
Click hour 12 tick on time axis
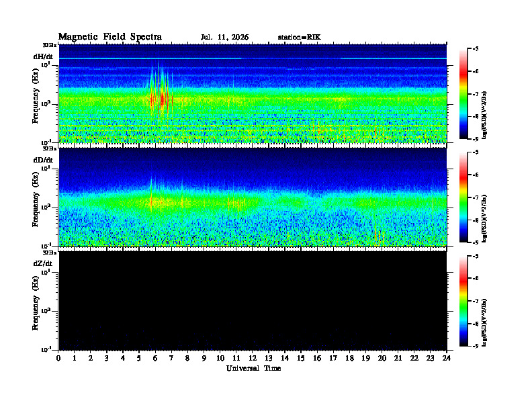(253, 358)
